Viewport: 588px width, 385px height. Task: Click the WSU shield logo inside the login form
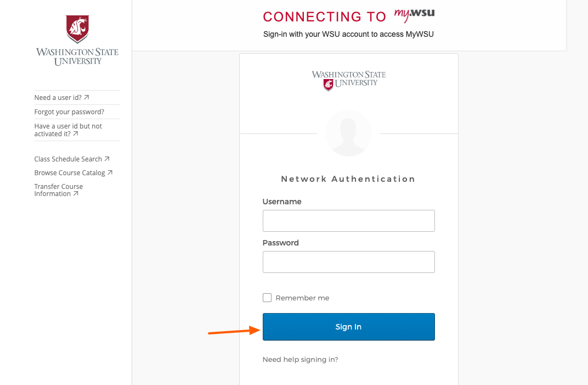click(x=348, y=80)
